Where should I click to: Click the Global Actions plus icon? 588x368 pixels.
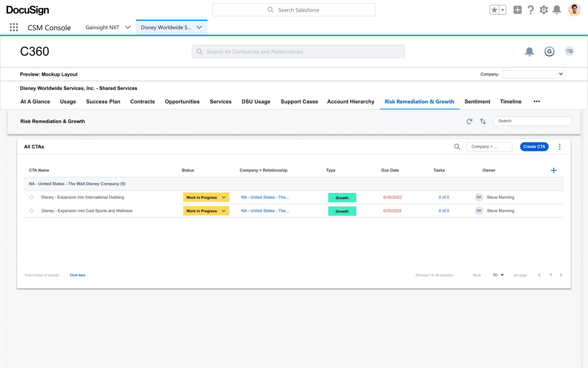coord(517,10)
